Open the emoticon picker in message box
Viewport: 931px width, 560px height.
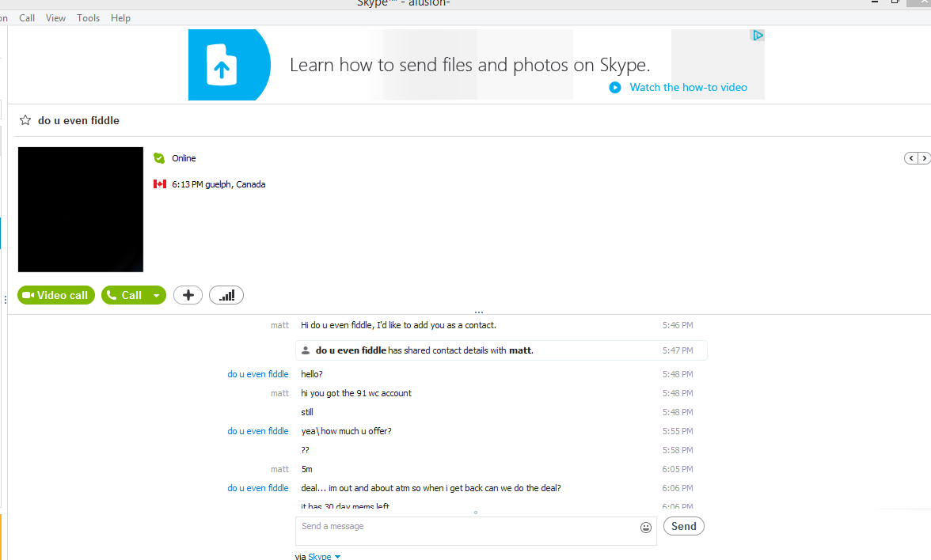coord(646,528)
